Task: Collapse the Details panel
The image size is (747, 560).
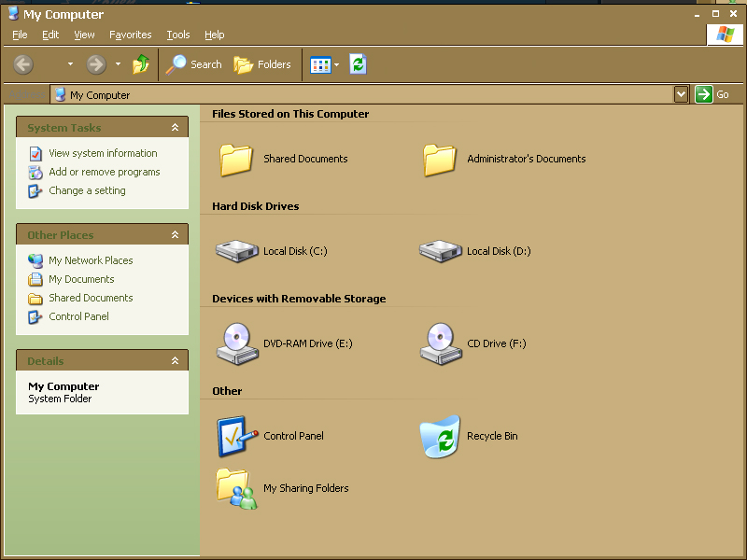Action: tap(175, 360)
